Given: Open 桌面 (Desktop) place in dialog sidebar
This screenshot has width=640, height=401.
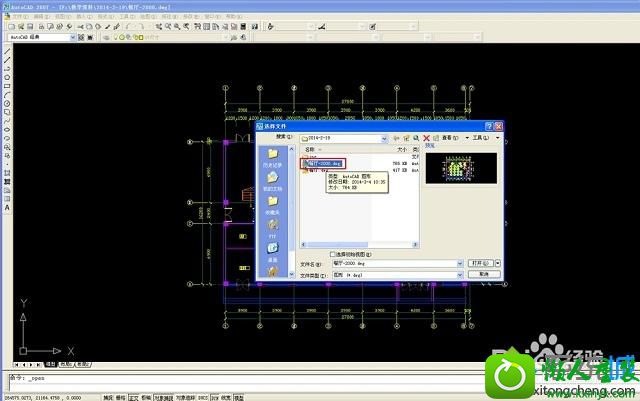Looking at the screenshot, I should pyautogui.click(x=273, y=252).
